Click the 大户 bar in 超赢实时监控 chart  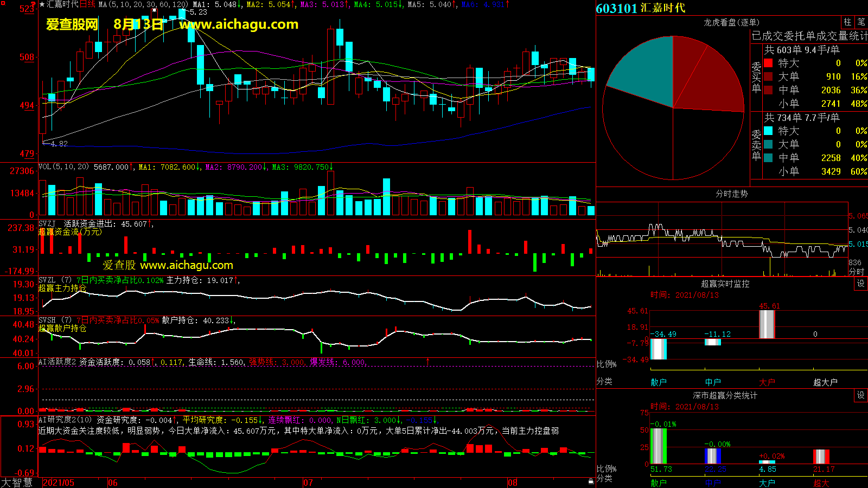[x=767, y=324]
